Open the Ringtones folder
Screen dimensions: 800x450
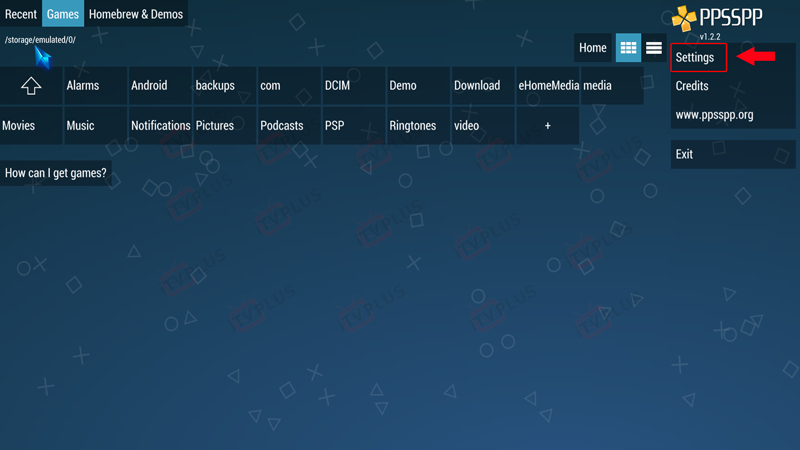pyautogui.click(x=419, y=126)
